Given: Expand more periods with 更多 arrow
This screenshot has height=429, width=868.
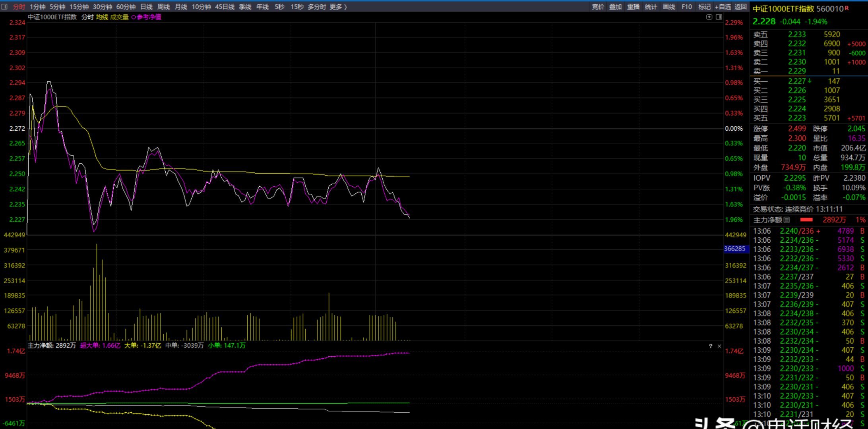Looking at the screenshot, I should [x=338, y=7].
